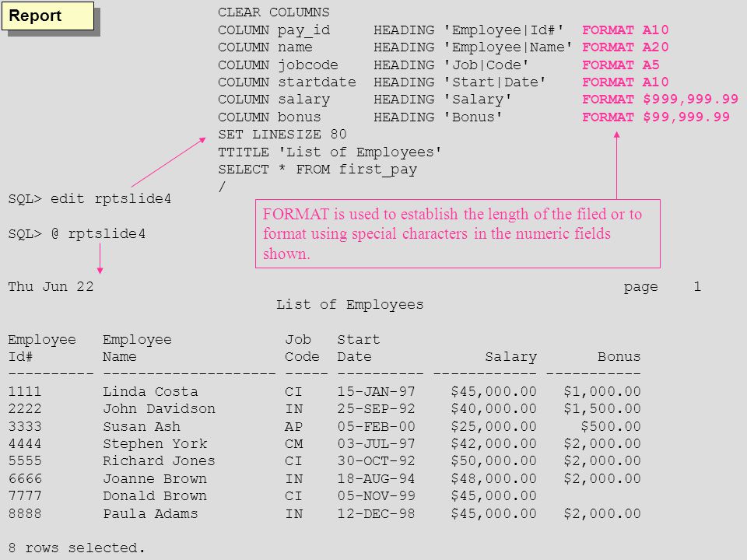Click the 'page 1' indicator
Screen dimensions: 747x560
tap(662, 287)
